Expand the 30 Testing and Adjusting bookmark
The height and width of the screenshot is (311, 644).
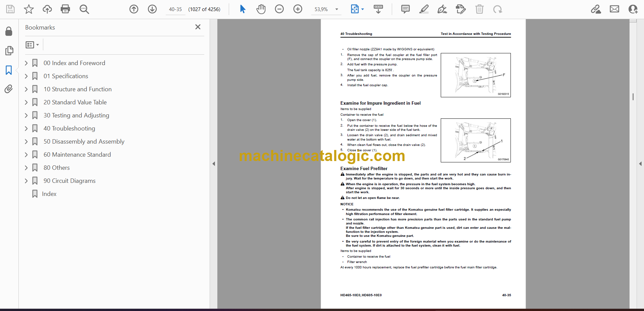pyautogui.click(x=26, y=115)
